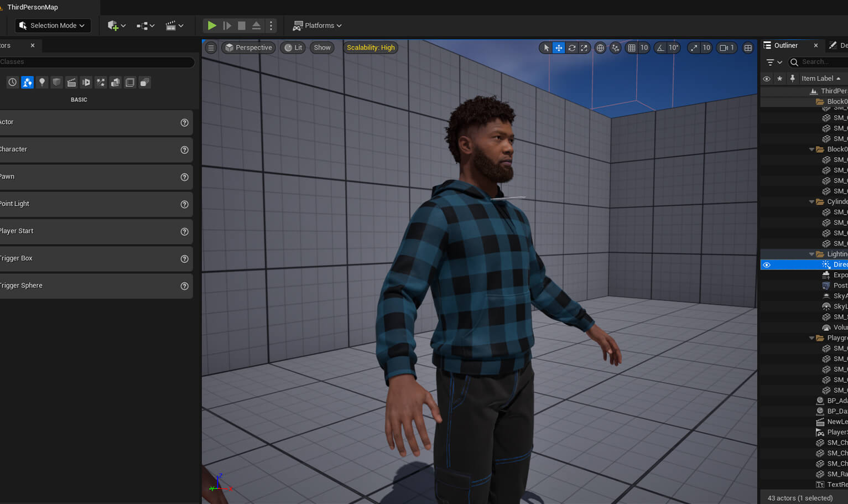The height and width of the screenshot is (504, 848).
Task: Select Player Start in Basic list
Action: [95, 231]
